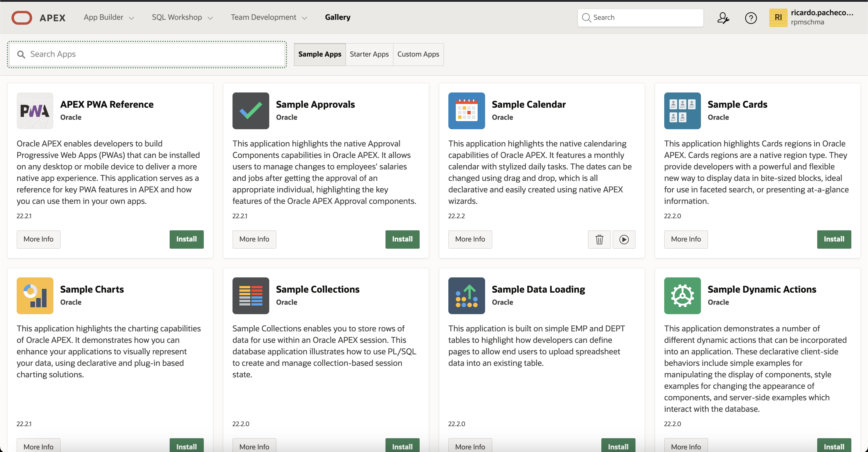Open More Info for Sample Approvals
The width and height of the screenshot is (868, 452).
[x=254, y=239]
